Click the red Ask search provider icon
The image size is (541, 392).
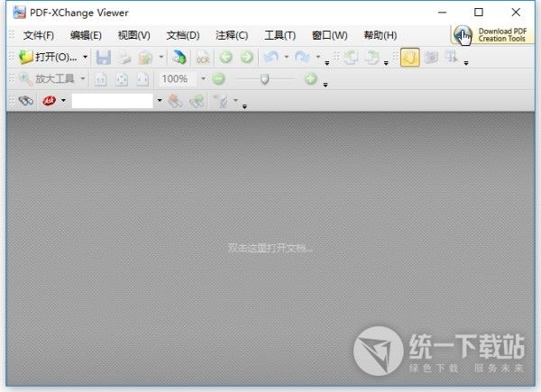click(50, 101)
